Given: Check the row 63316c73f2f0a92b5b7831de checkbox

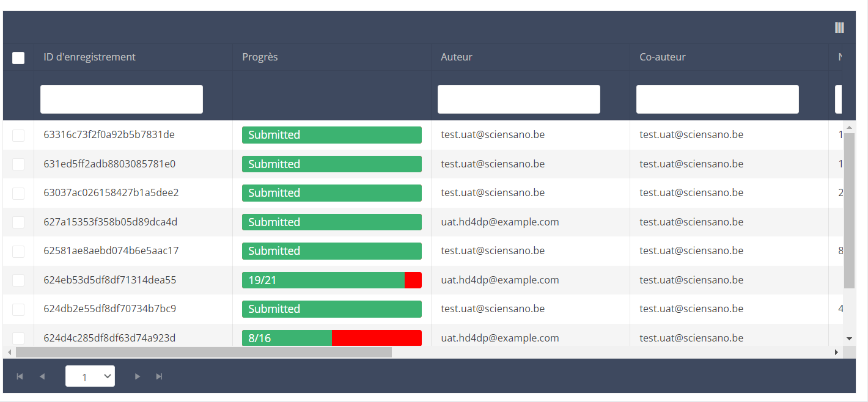Looking at the screenshot, I should [x=18, y=135].
